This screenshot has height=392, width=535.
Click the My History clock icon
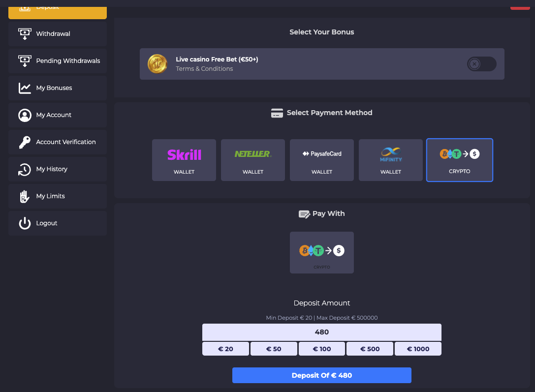pyautogui.click(x=25, y=169)
